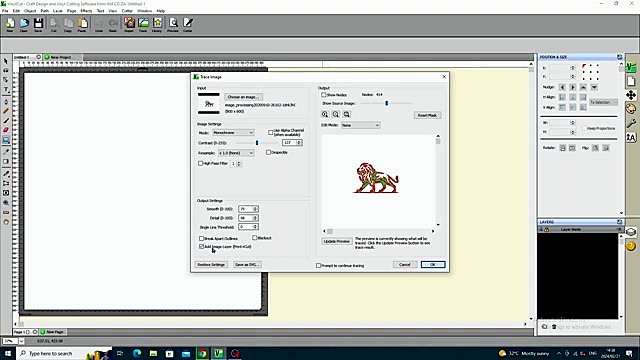Open the layers icon on right sidebar

click(x=631, y=232)
